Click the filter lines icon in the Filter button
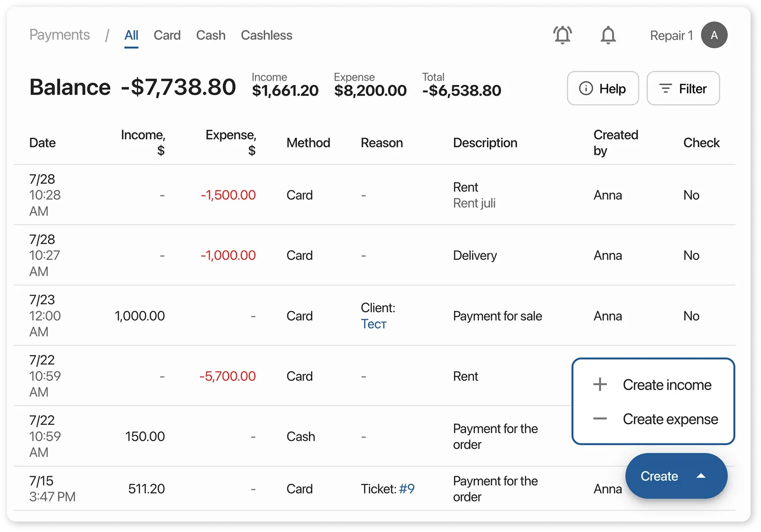 pyautogui.click(x=665, y=88)
